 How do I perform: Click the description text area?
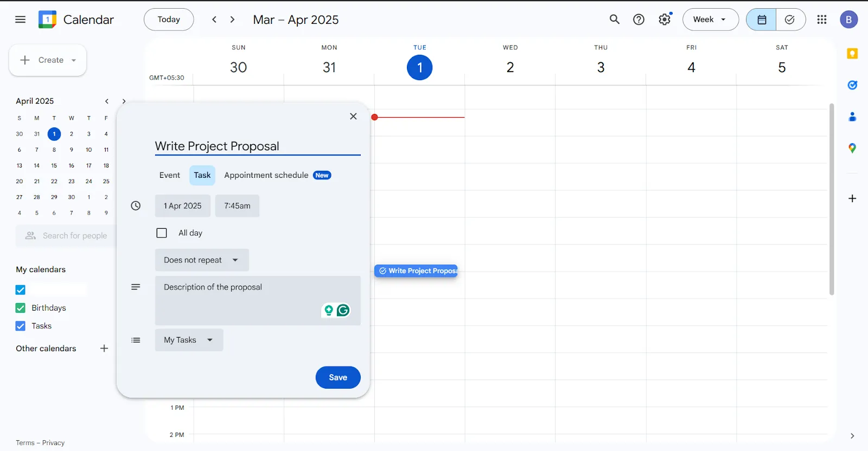click(x=258, y=301)
